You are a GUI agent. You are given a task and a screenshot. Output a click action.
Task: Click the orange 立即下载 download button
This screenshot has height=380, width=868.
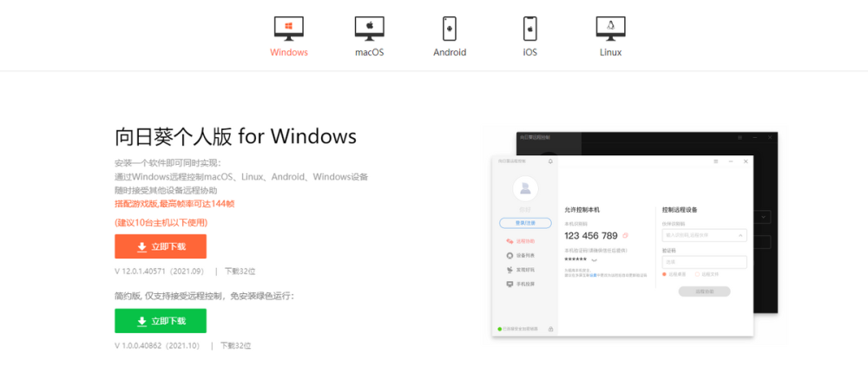161,246
